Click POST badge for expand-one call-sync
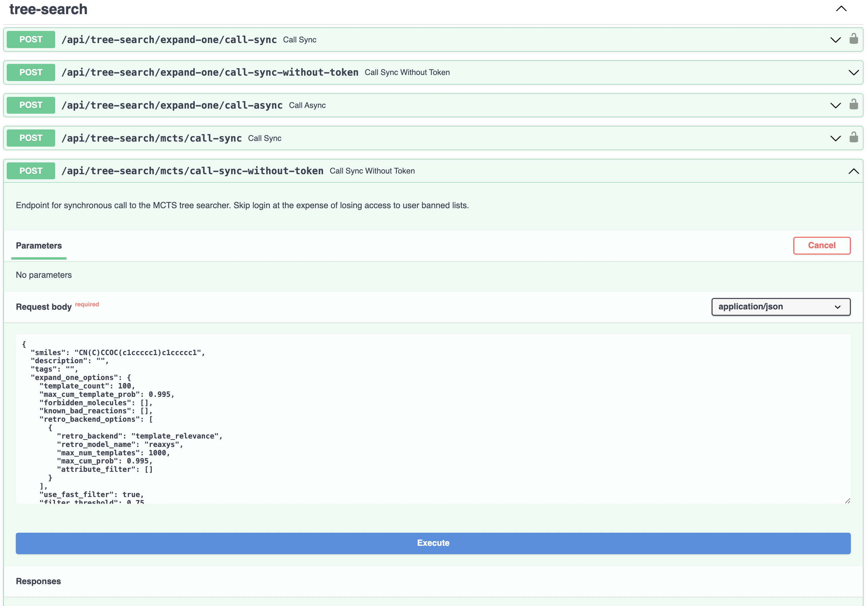The height and width of the screenshot is (606, 868). 31,39
